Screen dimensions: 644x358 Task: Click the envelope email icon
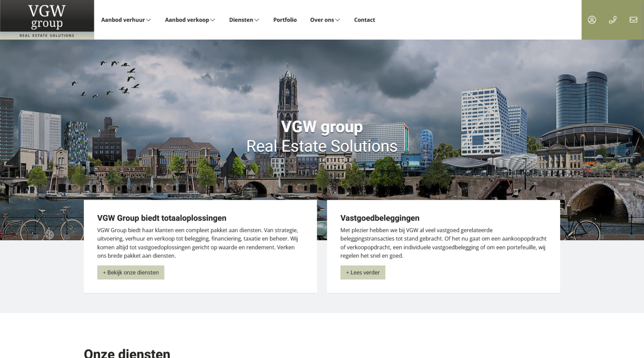633,20
